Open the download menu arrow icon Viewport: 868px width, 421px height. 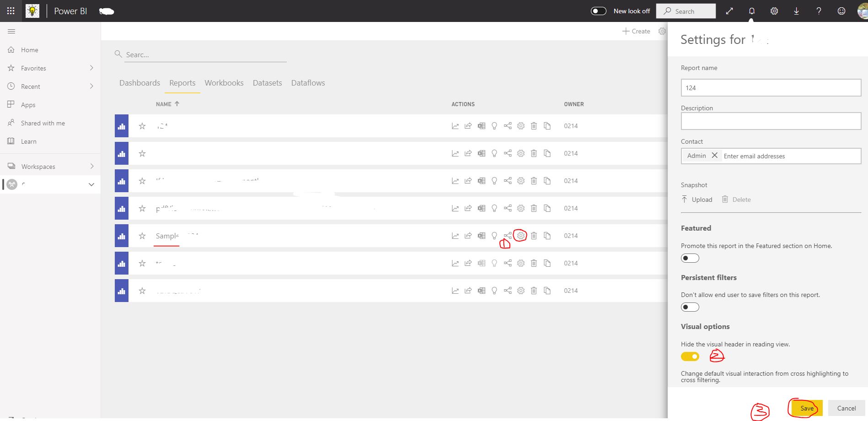click(797, 11)
